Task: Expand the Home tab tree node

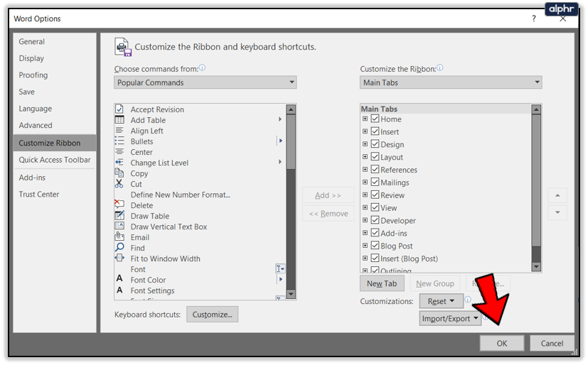Action: (x=365, y=119)
